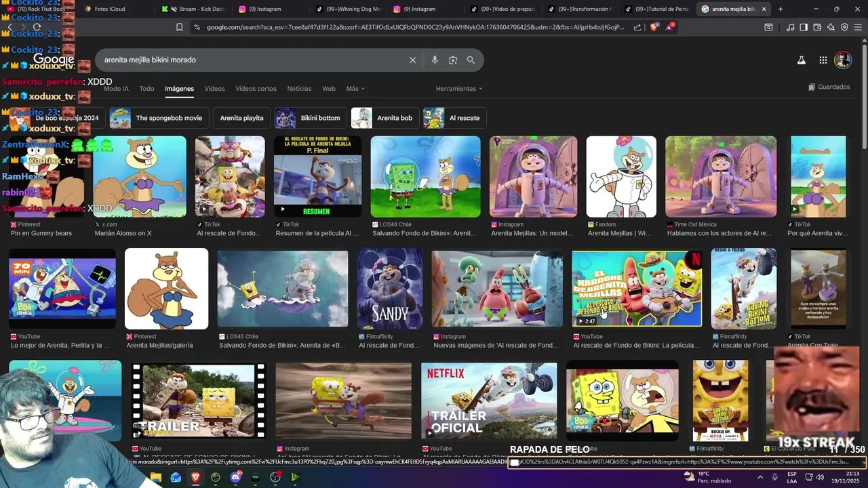This screenshot has width=868, height=488.
Task: Filter by The spongebob movie chip
Action: 159,118
